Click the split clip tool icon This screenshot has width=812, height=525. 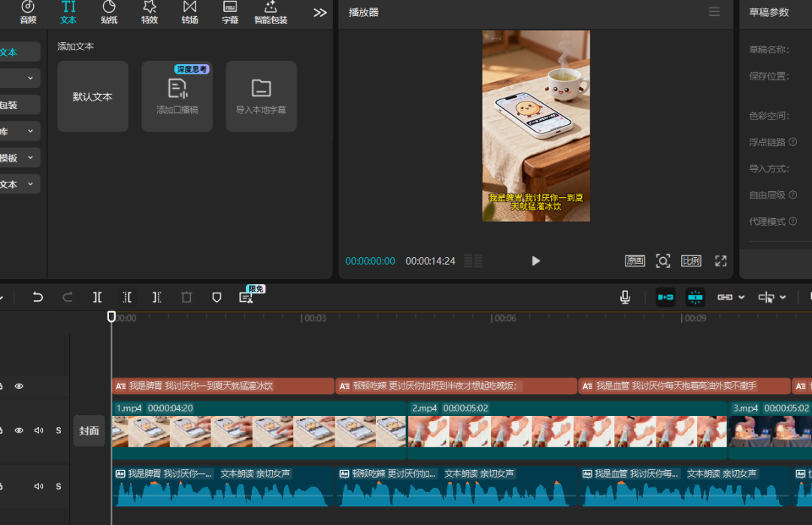(x=98, y=297)
